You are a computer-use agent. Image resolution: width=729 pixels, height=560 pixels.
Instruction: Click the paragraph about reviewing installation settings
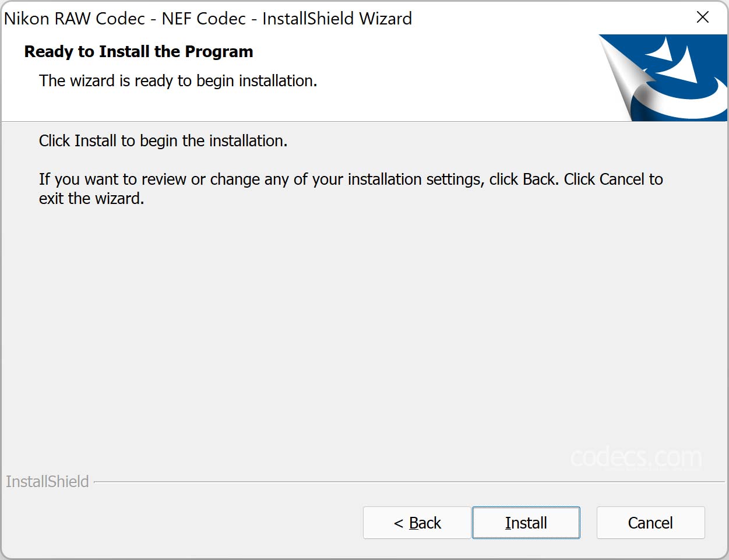351,189
